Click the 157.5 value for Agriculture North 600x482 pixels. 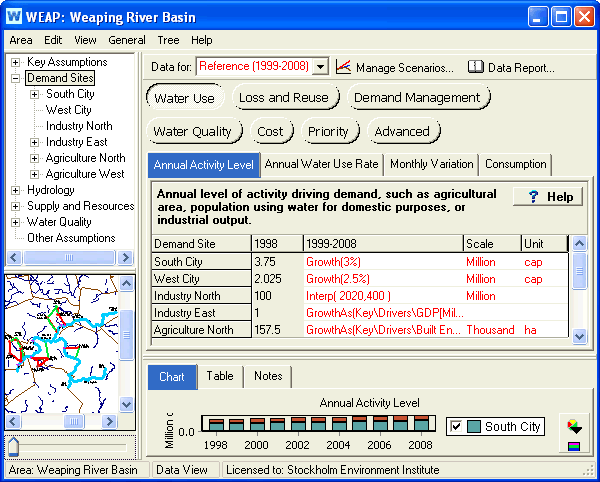(x=277, y=330)
